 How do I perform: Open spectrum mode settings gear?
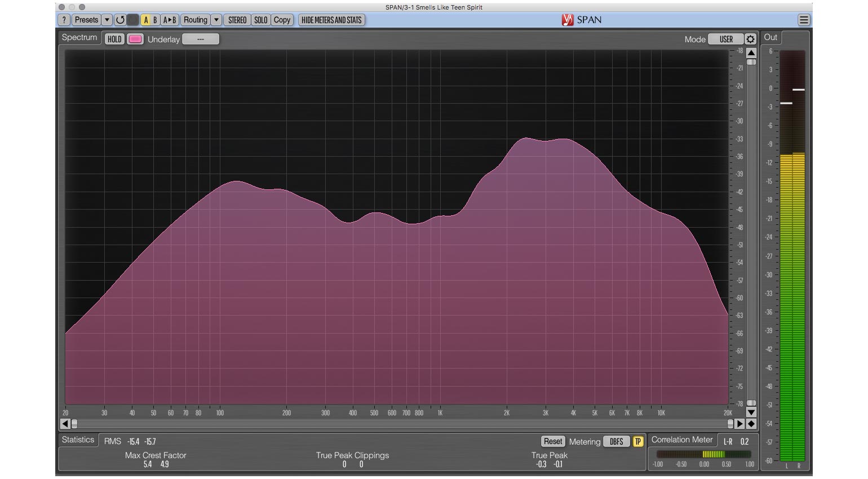(x=750, y=39)
